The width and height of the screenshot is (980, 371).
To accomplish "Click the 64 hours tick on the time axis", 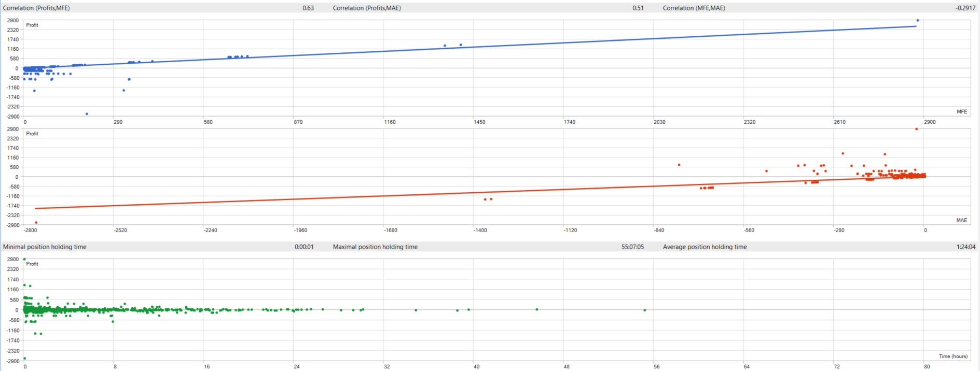I will click(x=747, y=366).
